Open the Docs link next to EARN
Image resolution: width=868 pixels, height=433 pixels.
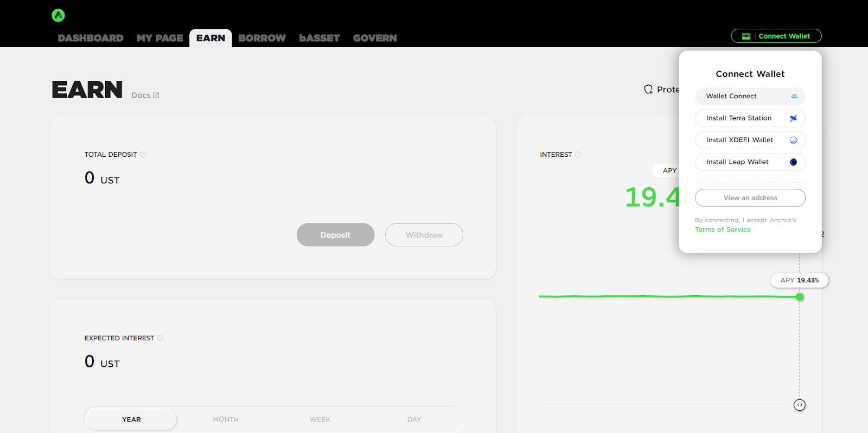pos(145,95)
